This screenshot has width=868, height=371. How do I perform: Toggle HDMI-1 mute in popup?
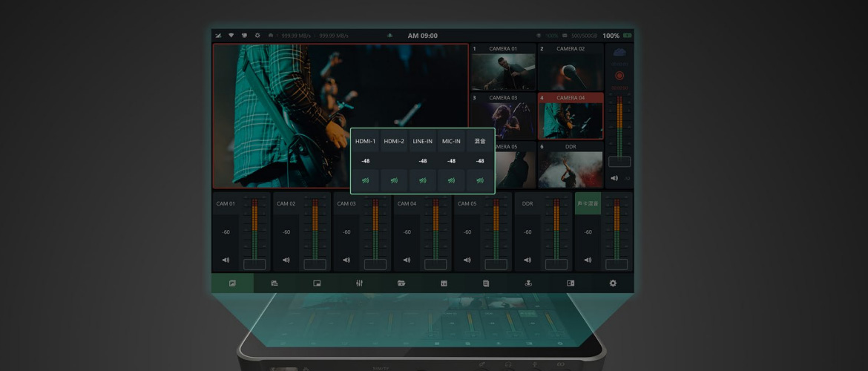pos(365,180)
